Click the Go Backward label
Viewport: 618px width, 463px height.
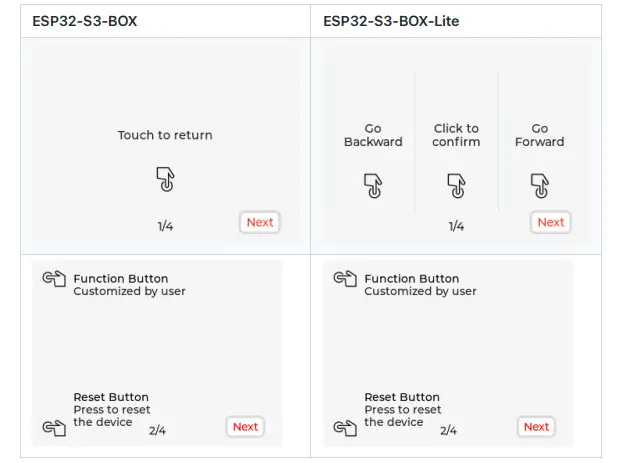(x=373, y=135)
